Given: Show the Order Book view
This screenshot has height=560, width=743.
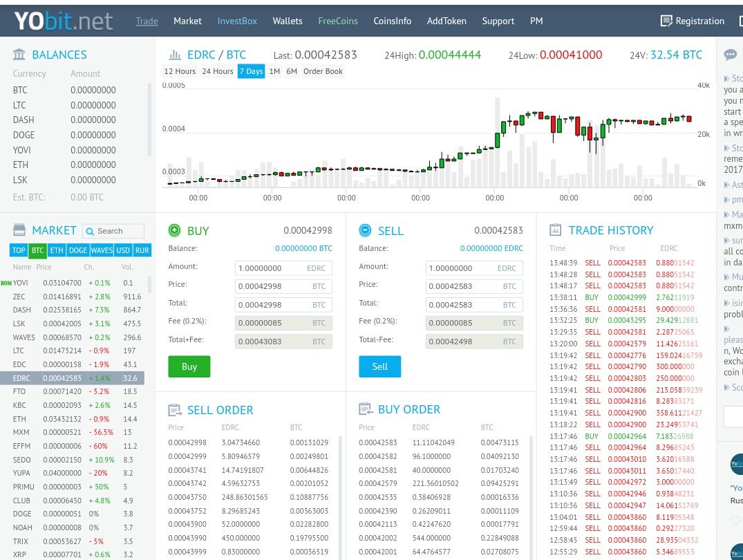Looking at the screenshot, I should pyautogui.click(x=323, y=71).
